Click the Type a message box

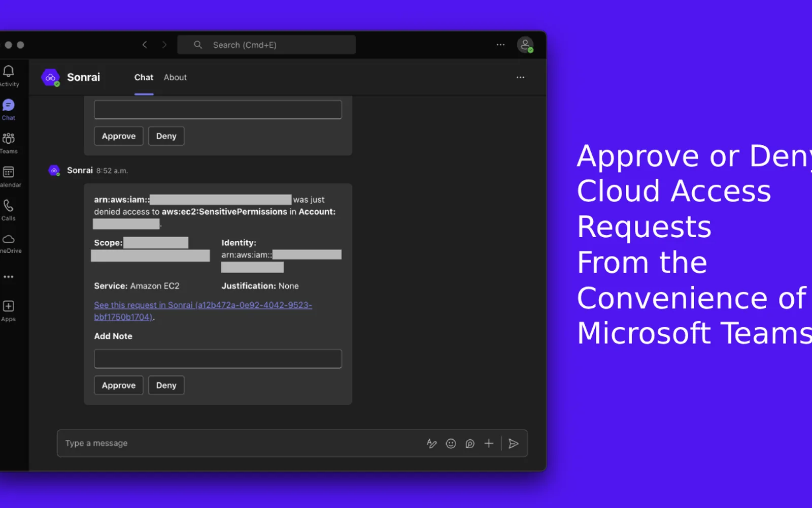pyautogui.click(x=292, y=443)
